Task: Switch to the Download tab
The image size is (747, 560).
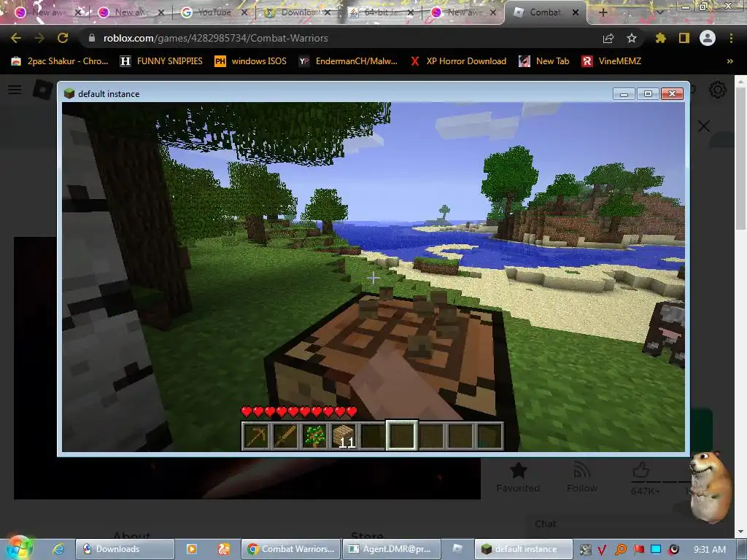Action: [x=298, y=12]
